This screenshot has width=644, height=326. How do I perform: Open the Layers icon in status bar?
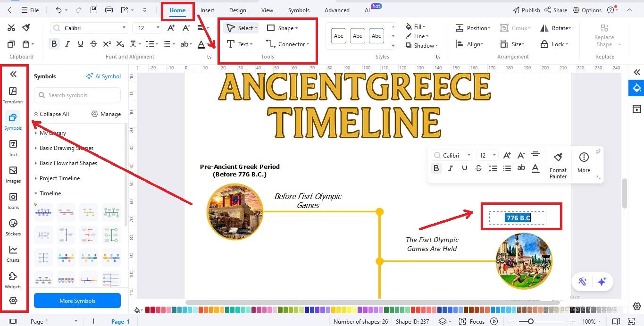(442, 321)
